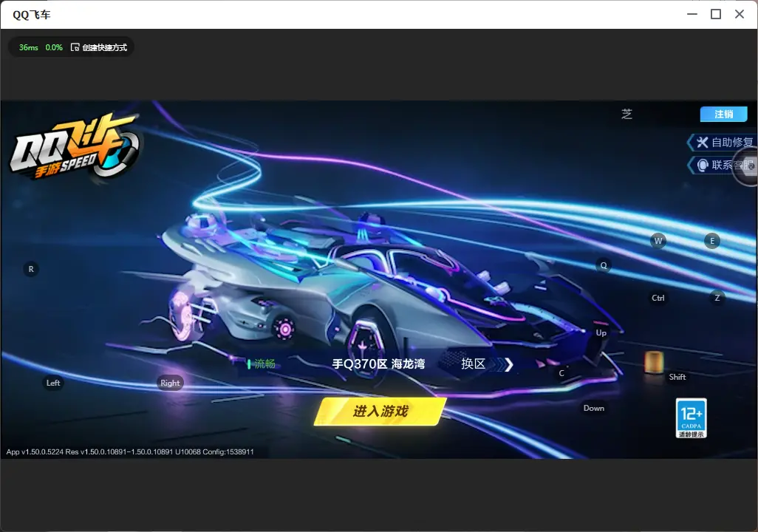Screen dimensions: 758x532
Task: Click the 0.0% packet loss indicator
Action: tap(54, 47)
